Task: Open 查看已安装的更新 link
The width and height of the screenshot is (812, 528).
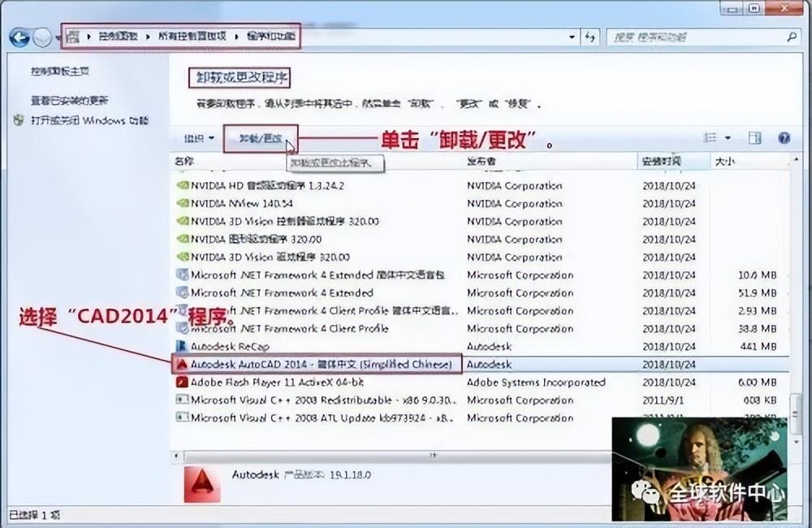Action: 69,100
